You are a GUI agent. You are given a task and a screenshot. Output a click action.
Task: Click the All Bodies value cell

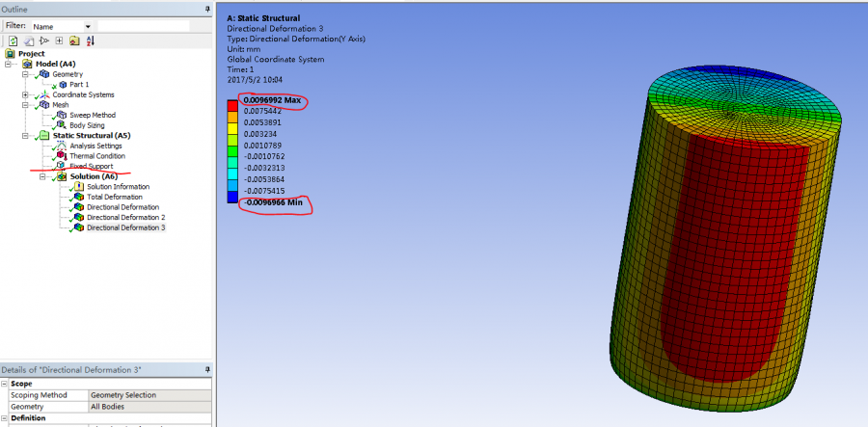[150, 407]
